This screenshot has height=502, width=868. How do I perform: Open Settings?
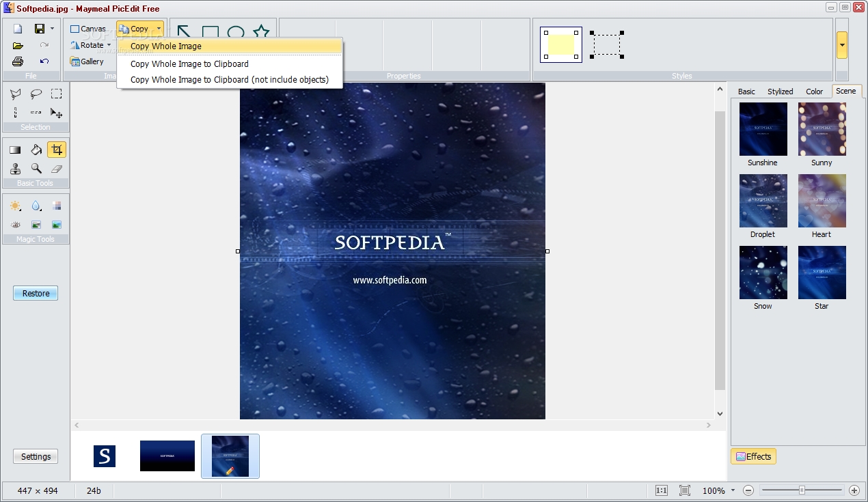(36, 457)
